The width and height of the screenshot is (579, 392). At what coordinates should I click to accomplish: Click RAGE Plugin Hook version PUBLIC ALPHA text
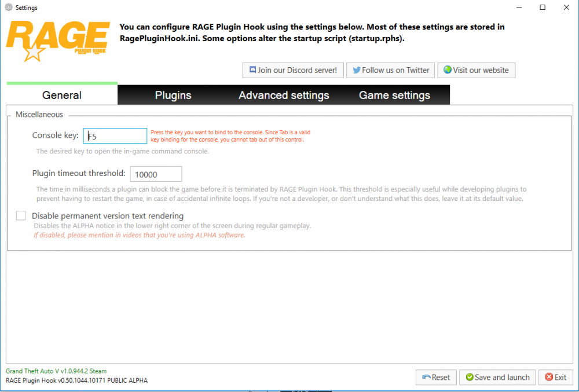click(76, 380)
